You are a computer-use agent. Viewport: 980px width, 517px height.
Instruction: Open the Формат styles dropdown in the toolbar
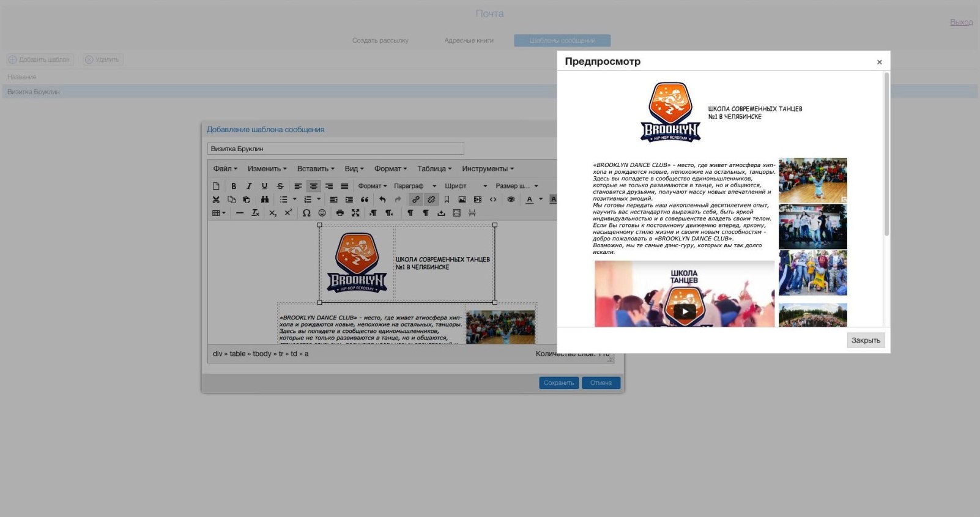point(373,186)
